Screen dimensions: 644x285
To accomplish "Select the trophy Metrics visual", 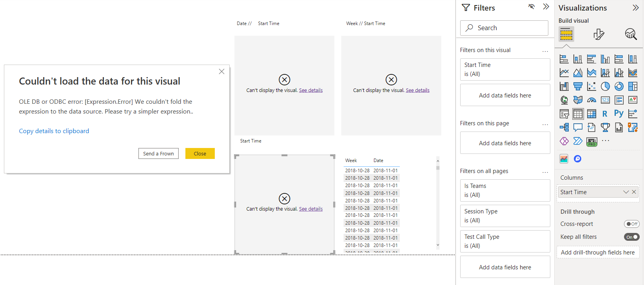I will (x=605, y=127).
